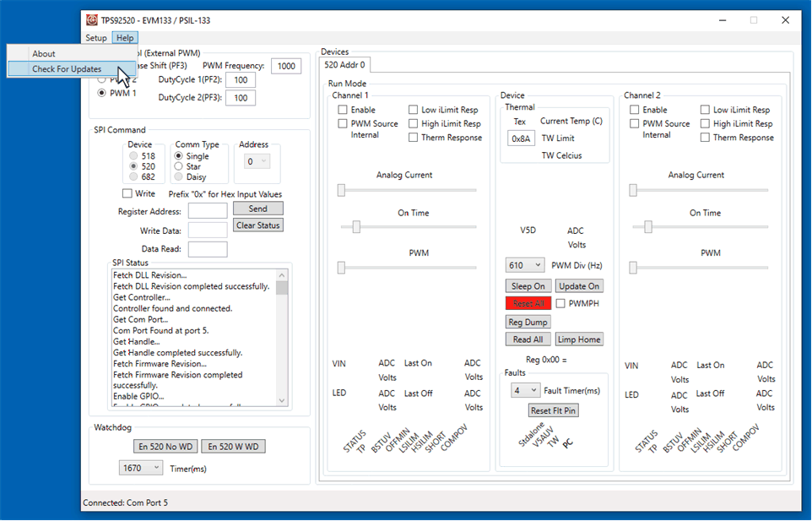Open the Setup menu
The image size is (812, 521).
[x=96, y=38]
